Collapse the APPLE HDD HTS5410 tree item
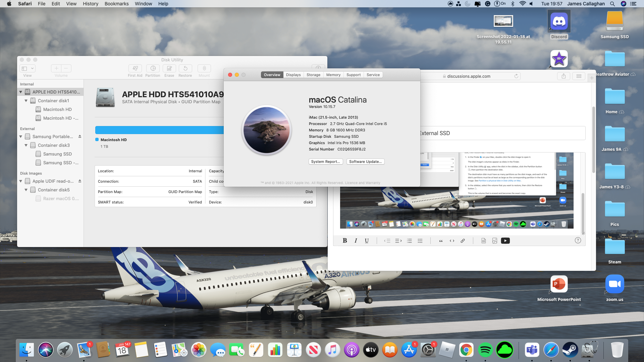The image size is (644, 362). (21, 92)
